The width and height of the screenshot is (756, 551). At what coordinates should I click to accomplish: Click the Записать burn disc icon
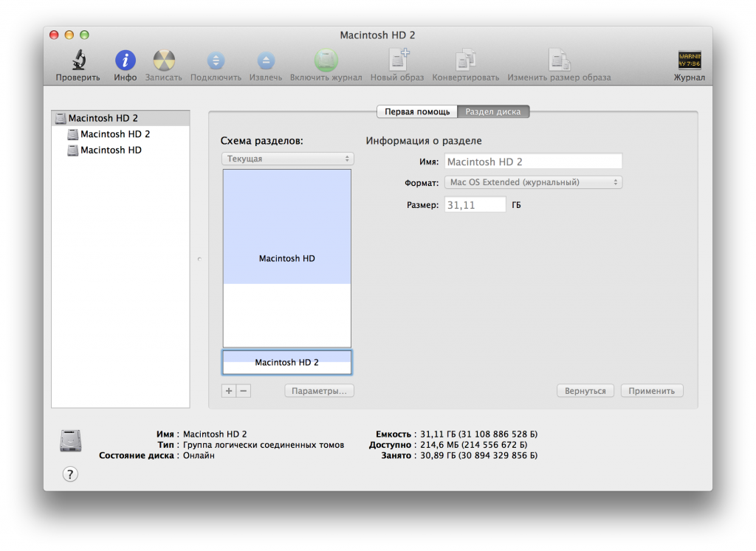click(x=163, y=60)
